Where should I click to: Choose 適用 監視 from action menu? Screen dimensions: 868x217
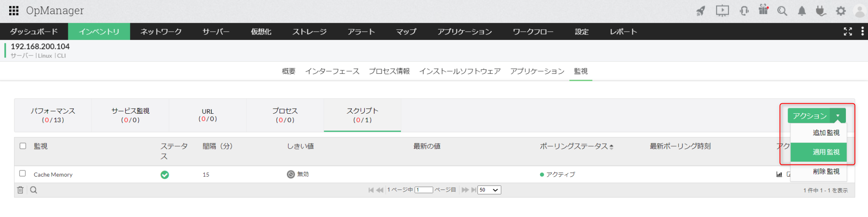pos(818,152)
